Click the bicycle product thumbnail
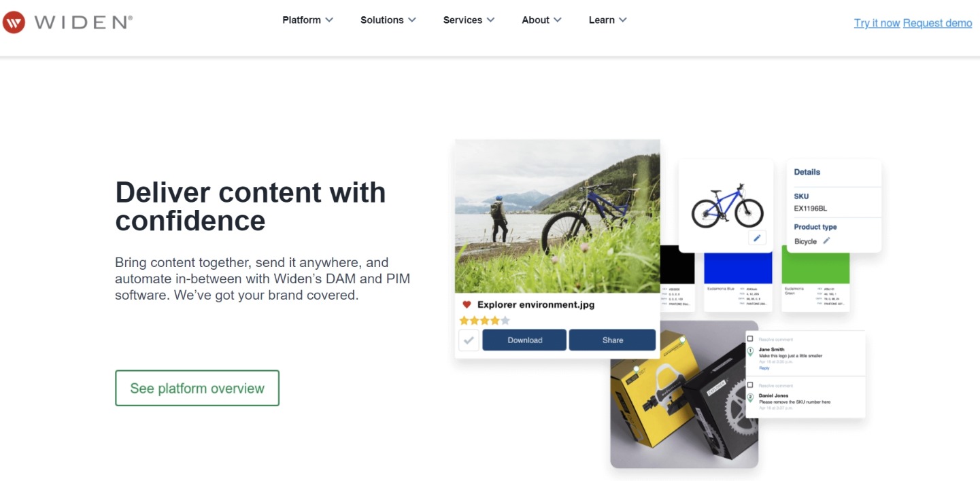Viewport: 980px width, 481px height. click(x=726, y=204)
